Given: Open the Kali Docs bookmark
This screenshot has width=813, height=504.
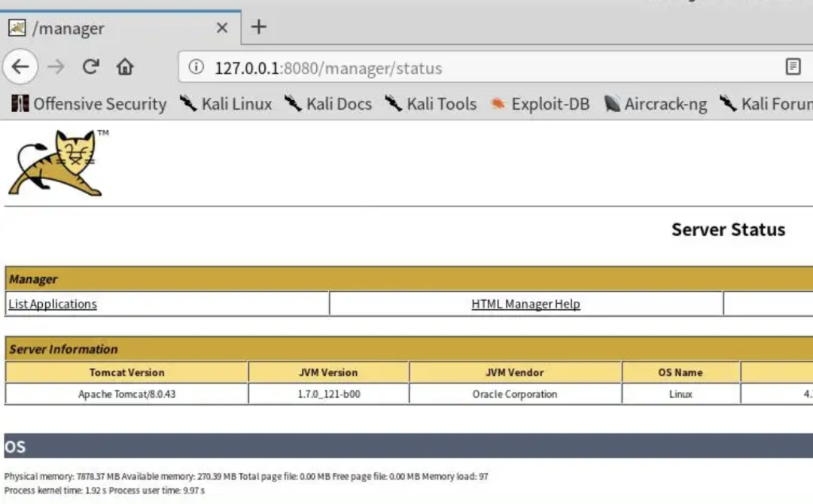Looking at the screenshot, I should coord(328,104).
